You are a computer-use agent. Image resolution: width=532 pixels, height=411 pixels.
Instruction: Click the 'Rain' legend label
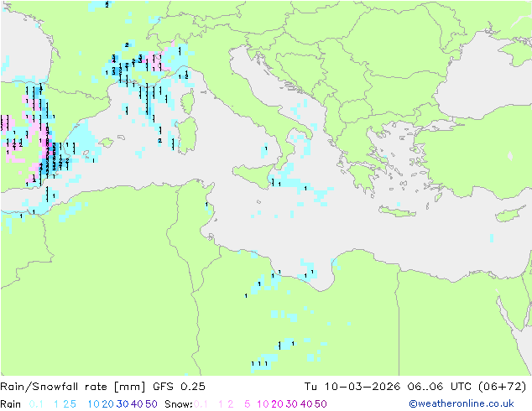click(x=11, y=404)
